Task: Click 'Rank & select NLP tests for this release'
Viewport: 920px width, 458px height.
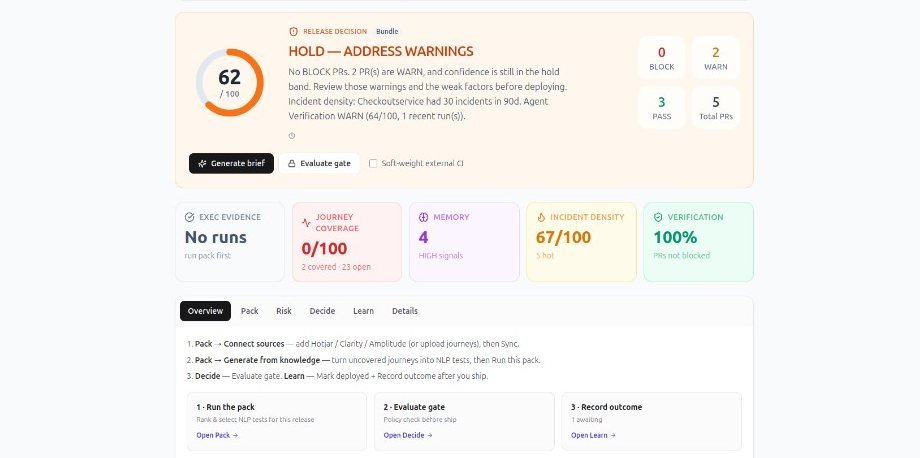Action: click(x=255, y=419)
